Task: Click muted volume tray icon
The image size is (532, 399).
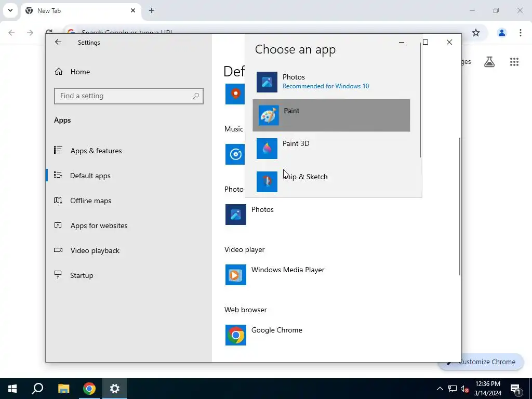Action: pos(464,389)
